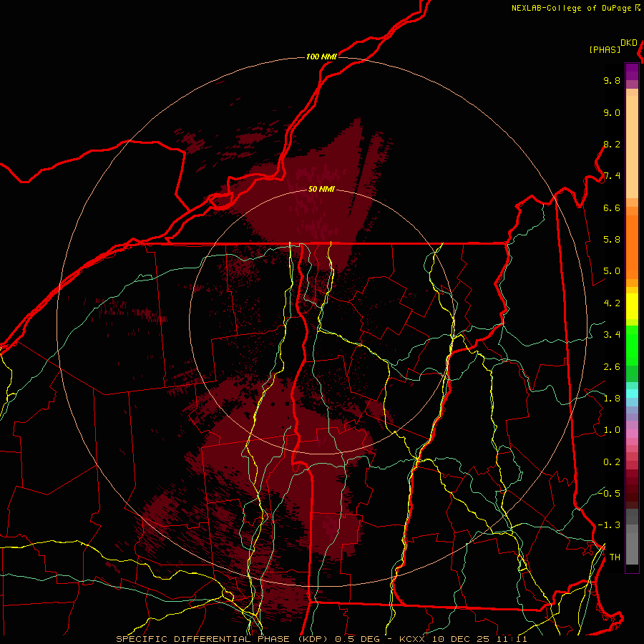Click the 100 NMI range ring label
The image size is (644, 644).
coord(321,57)
